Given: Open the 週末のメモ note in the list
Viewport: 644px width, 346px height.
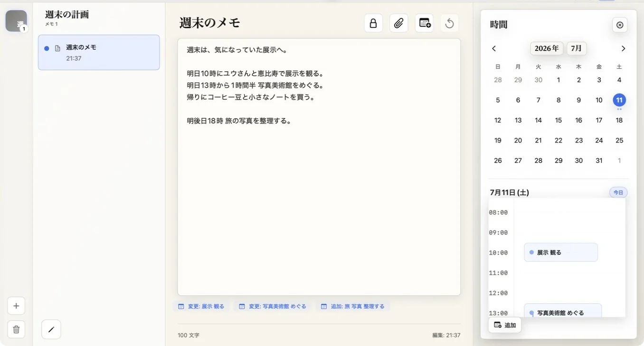Looking at the screenshot, I should 99,52.
